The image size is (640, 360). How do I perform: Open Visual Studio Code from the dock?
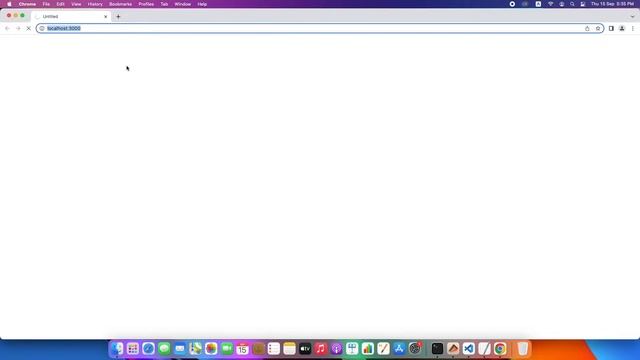pos(469,349)
